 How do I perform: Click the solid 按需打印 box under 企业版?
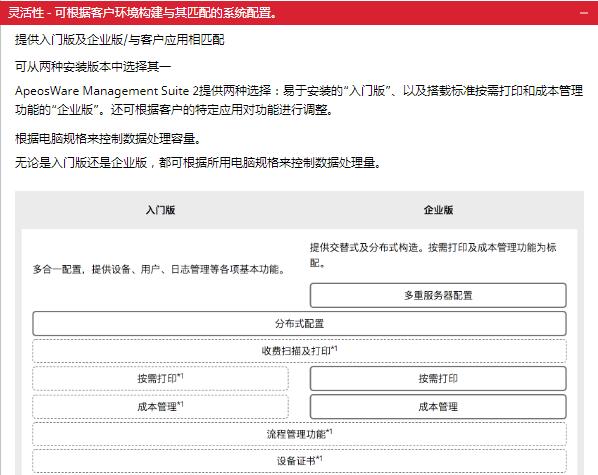pos(438,378)
